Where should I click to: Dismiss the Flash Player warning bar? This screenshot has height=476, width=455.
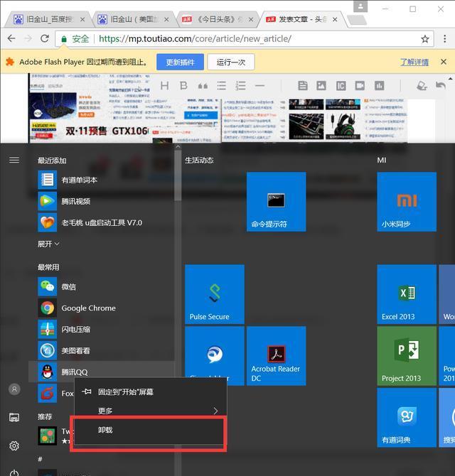point(444,62)
